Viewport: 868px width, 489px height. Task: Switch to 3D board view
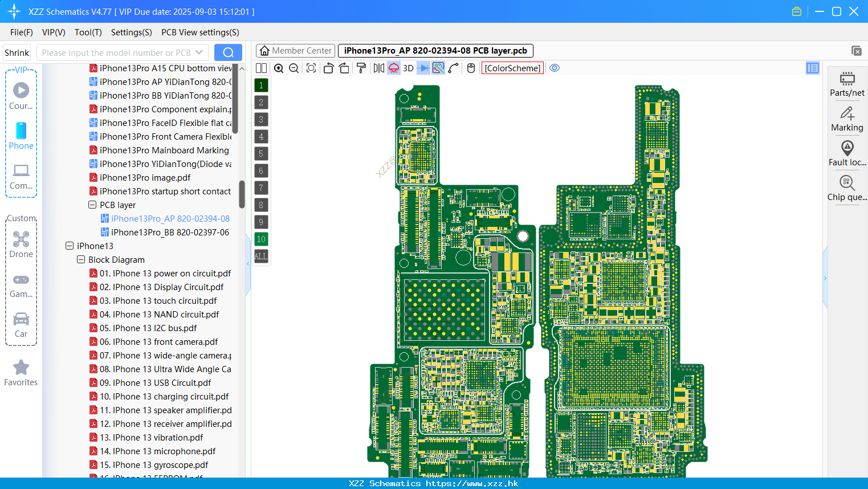click(408, 68)
